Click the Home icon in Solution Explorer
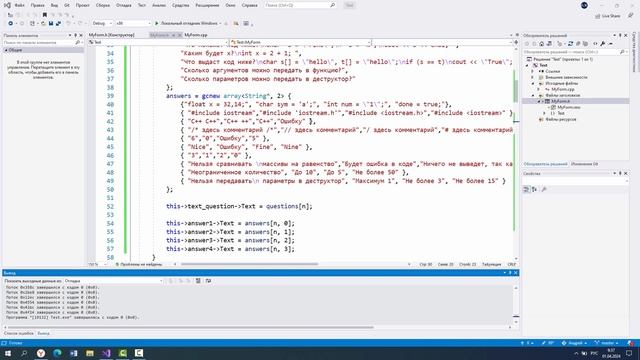640x360 pixels. pos(541,44)
